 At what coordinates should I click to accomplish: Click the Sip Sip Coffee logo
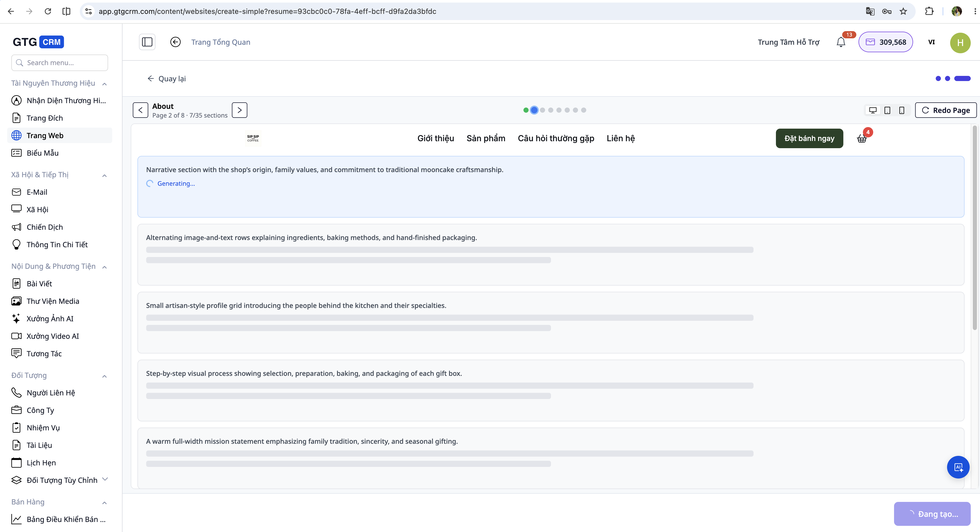(x=253, y=138)
